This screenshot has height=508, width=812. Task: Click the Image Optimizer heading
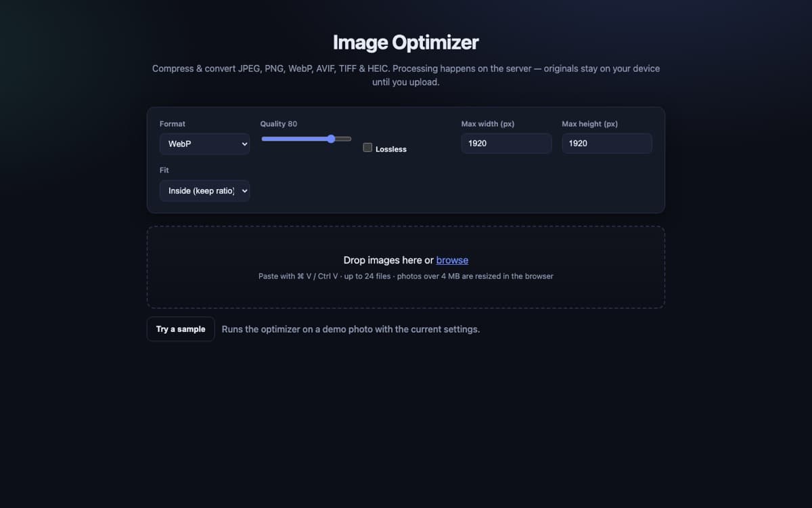(x=406, y=43)
